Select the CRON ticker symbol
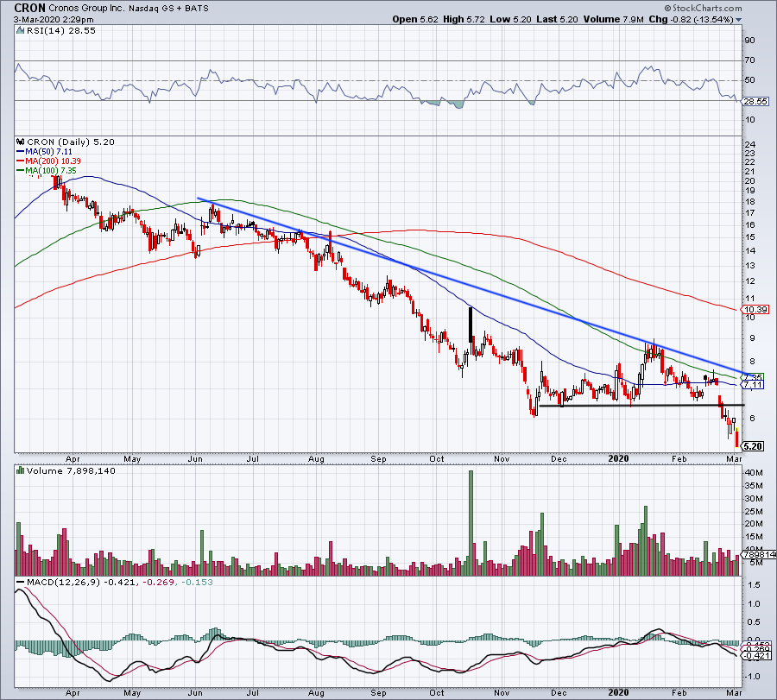The width and height of the screenshot is (777, 700). [29, 8]
